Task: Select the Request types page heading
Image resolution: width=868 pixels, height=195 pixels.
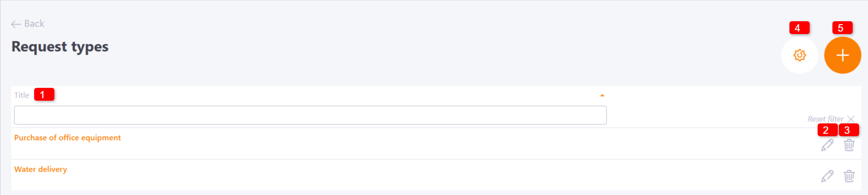Action: click(60, 47)
